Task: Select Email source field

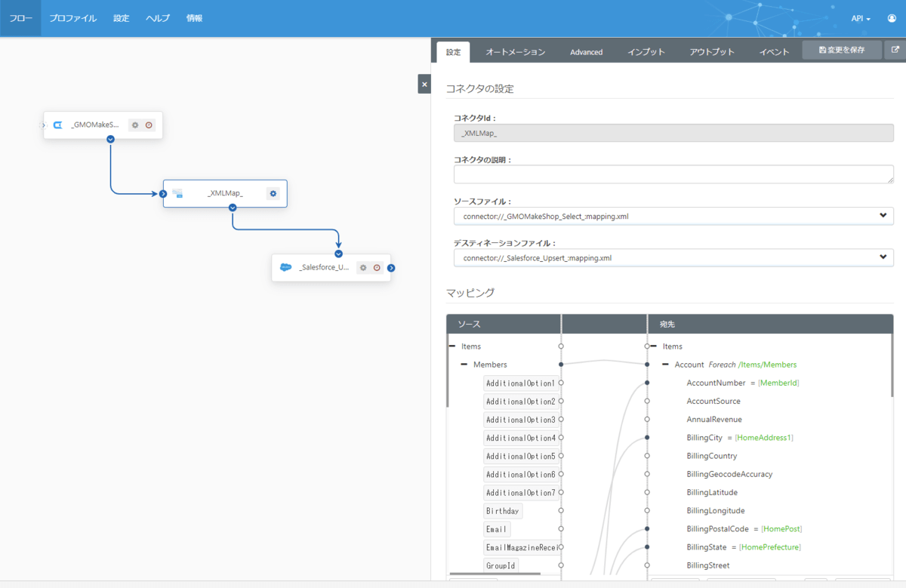Action: [497, 529]
